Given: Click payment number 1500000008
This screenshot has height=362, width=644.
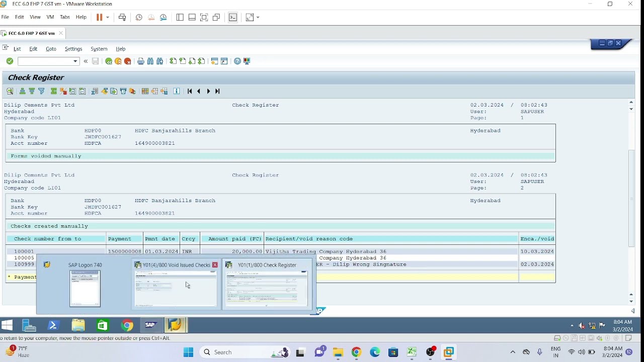Looking at the screenshot, I should pos(125,251).
